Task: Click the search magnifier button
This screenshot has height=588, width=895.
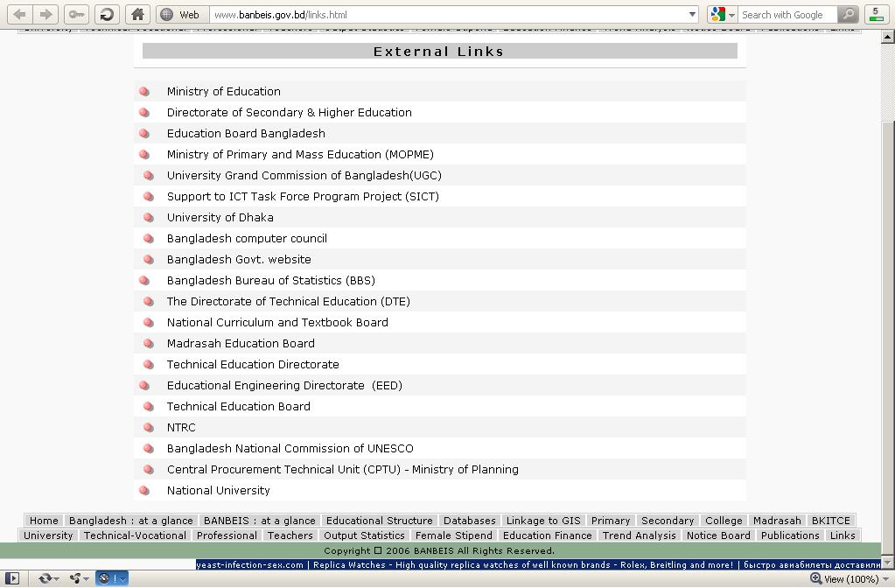Action: [849, 14]
